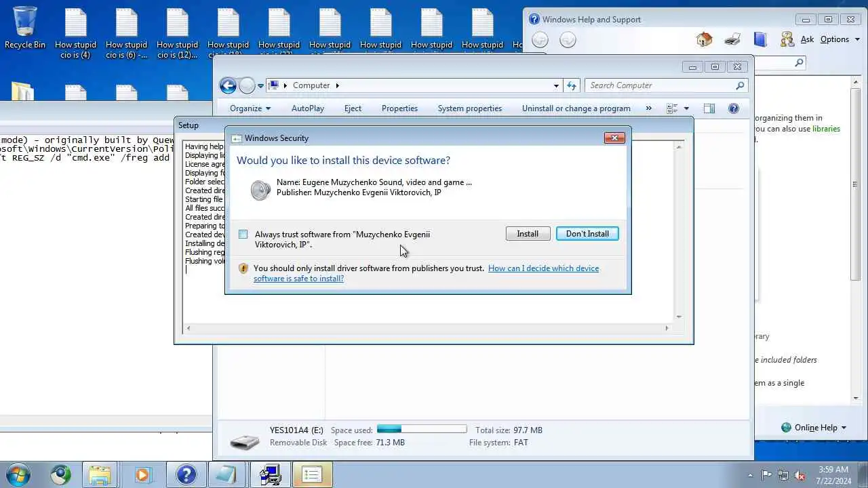Screen dimensions: 868x488
Task: Click the Don't Install button
Action: tap(587, 234)
